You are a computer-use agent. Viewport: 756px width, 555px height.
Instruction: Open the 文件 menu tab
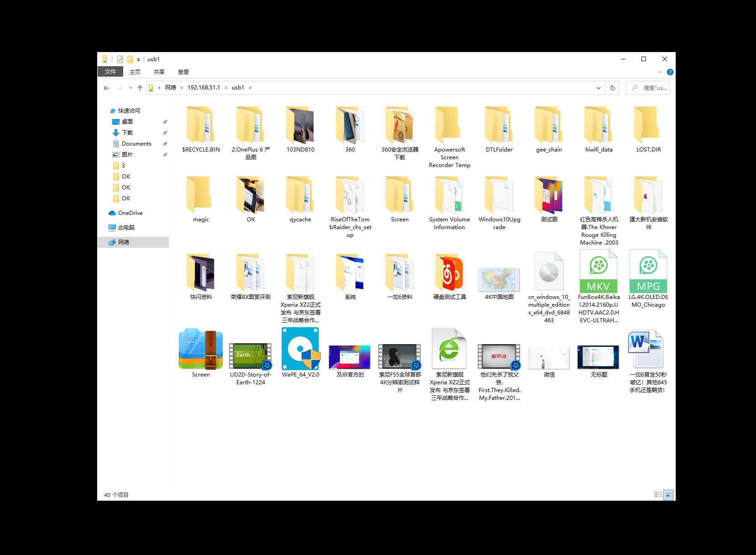[110, 72]
